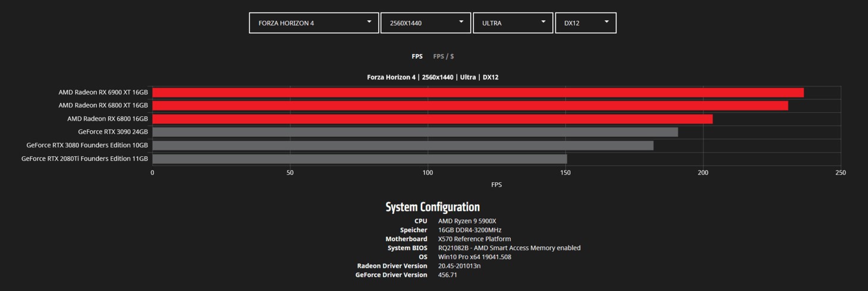
Task: Click the 'System BIOS' row label
Action: click(x=407, y=248)
